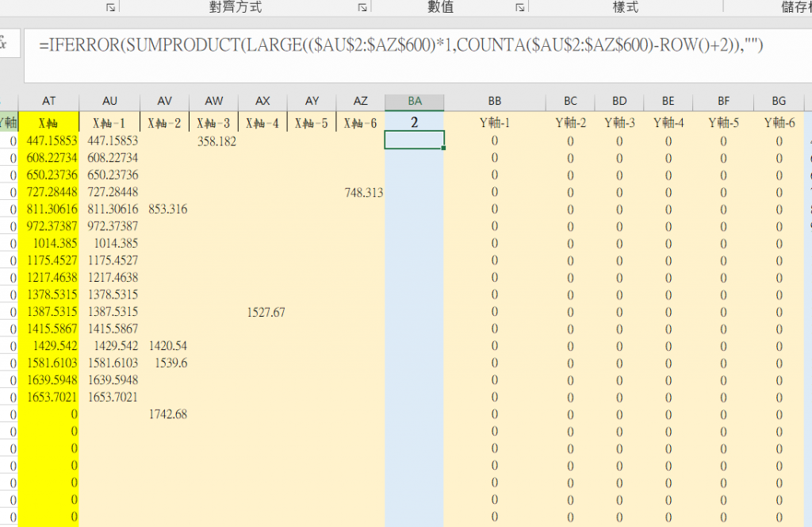Click the 樣式 group label
Screen dimensions: 812x527
pos(626,6)
